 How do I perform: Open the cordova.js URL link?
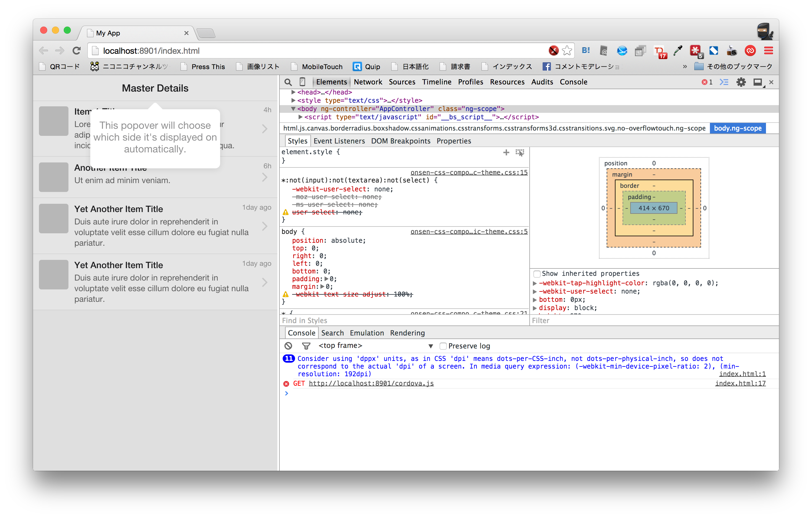click(371, 383)
